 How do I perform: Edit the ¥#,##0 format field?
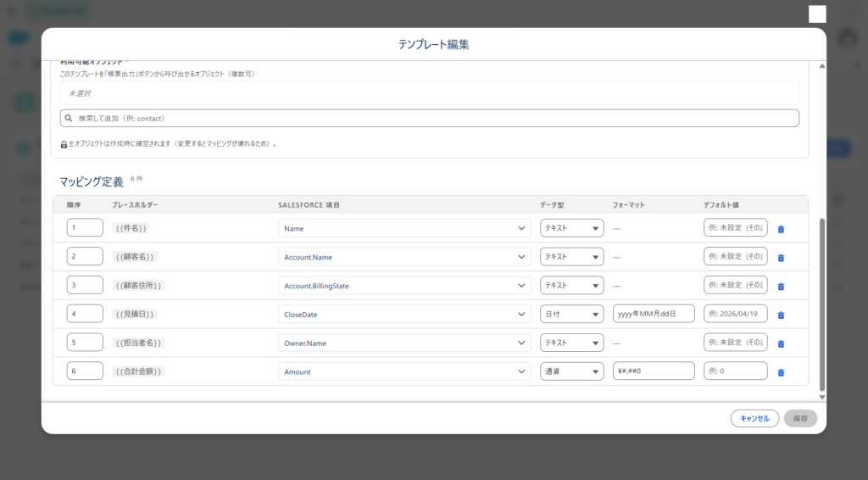[x=654, y=371]
